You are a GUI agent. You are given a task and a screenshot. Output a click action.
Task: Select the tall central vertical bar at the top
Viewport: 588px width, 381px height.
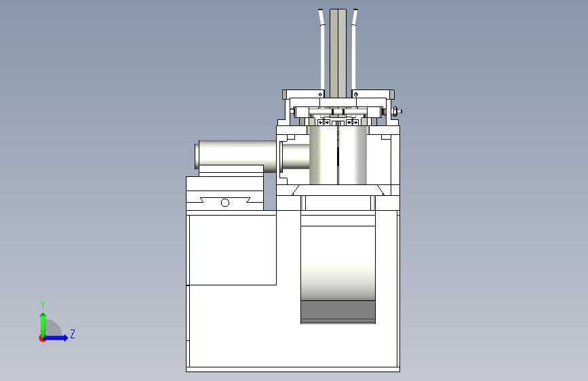tap(338, 53)
